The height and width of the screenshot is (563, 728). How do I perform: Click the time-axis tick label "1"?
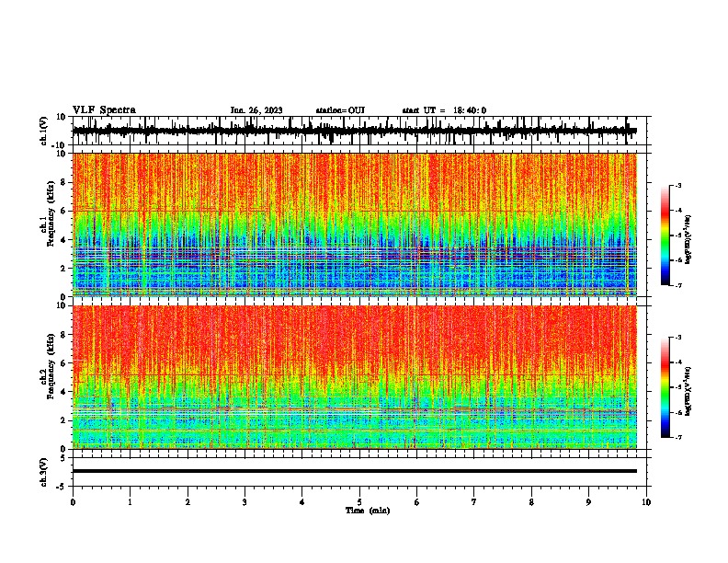(x=130, y=502)
